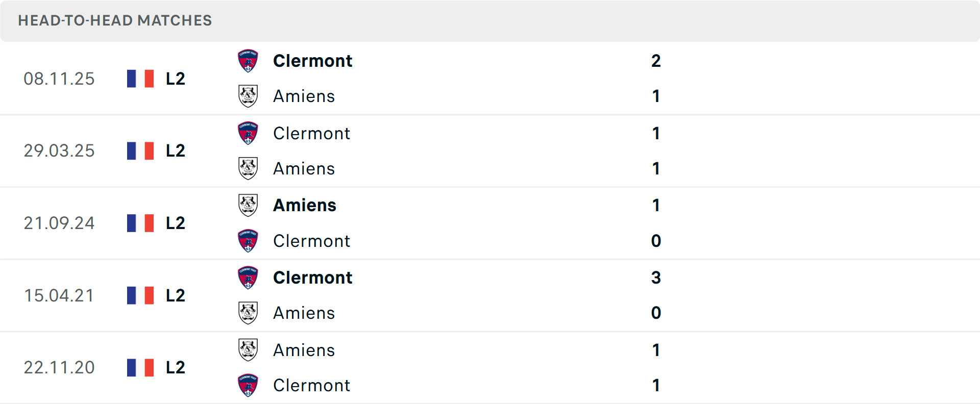Select the Clermont name in the 22.11.20 match
980x404 pixels.
tap(312, 385)
